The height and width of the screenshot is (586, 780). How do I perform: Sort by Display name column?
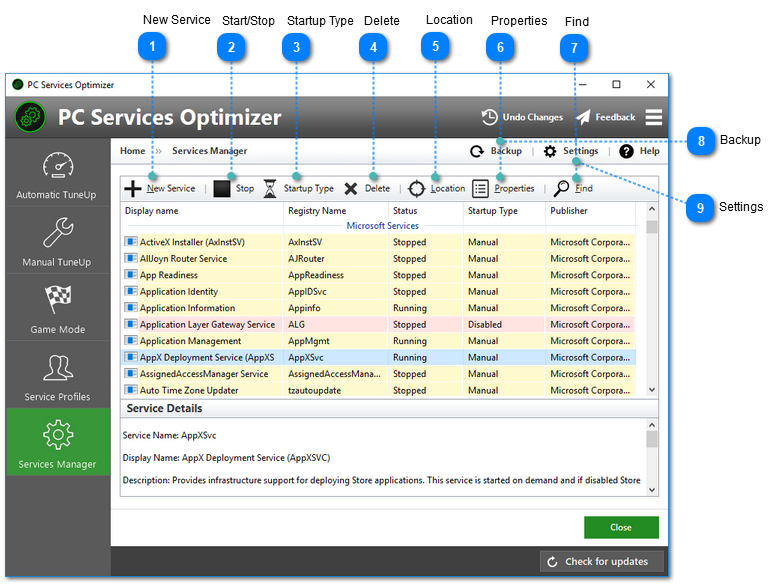coord(201,211)
